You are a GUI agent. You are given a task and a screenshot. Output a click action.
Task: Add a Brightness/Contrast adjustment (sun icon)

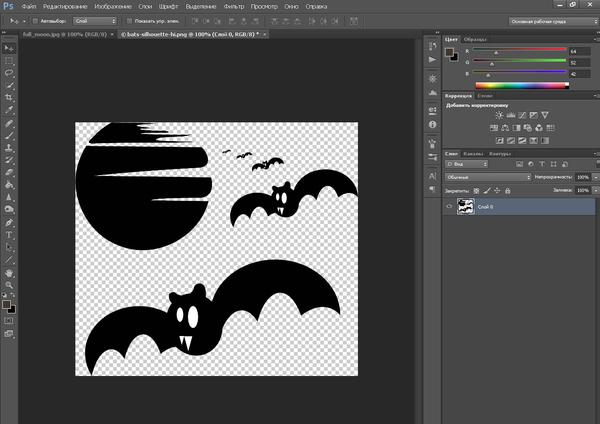coord(497,115)
